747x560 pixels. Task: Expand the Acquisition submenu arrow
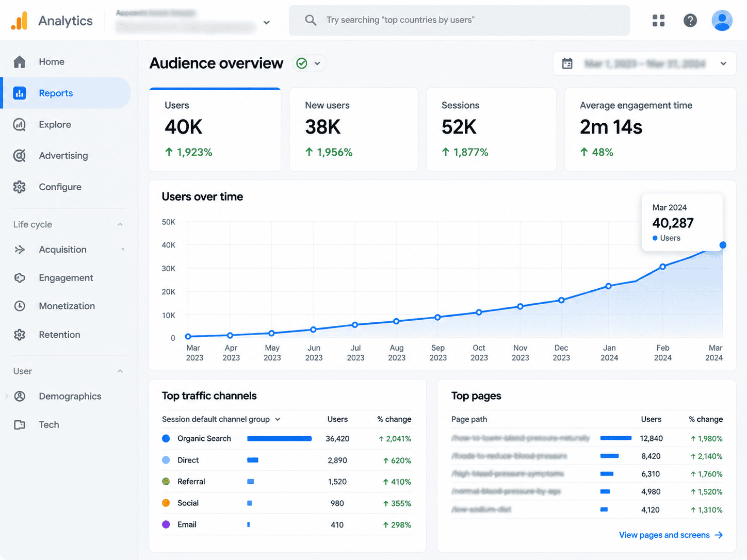click(123, 250)
